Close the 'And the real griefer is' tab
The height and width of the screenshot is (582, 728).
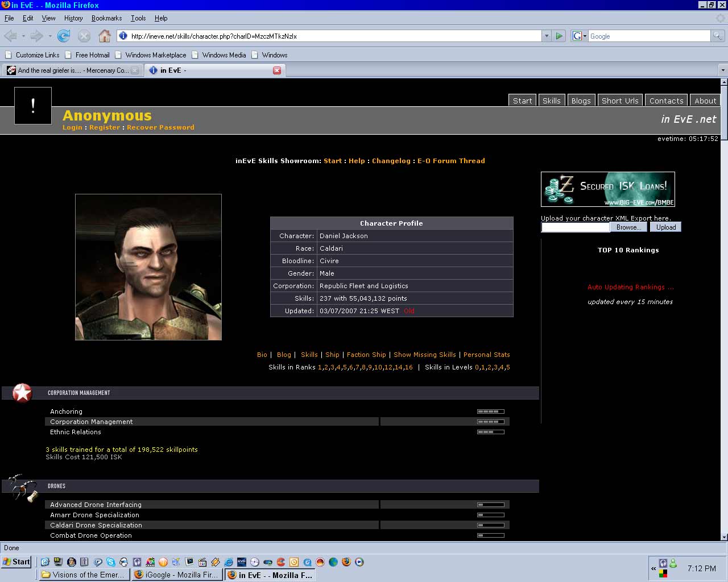[135, 70]
